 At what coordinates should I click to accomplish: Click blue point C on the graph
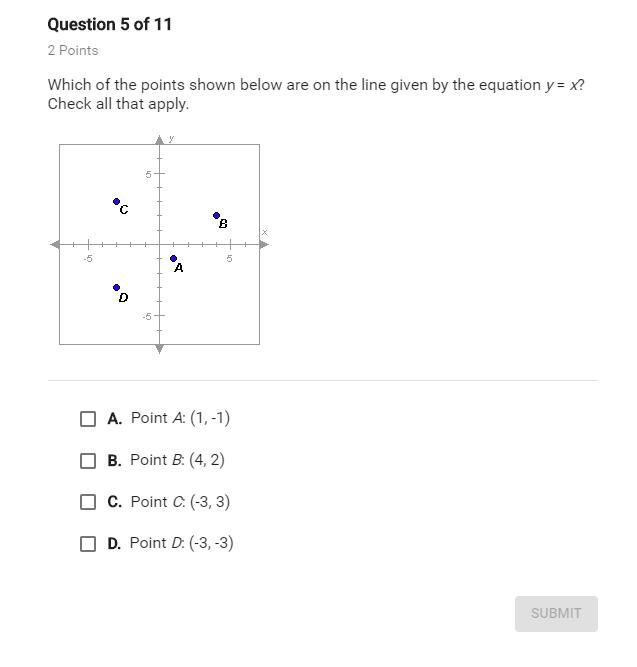point(116,201)
